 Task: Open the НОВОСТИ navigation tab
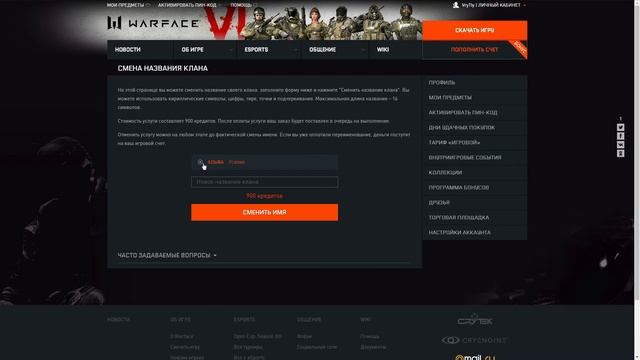click(x=140, y=49)
